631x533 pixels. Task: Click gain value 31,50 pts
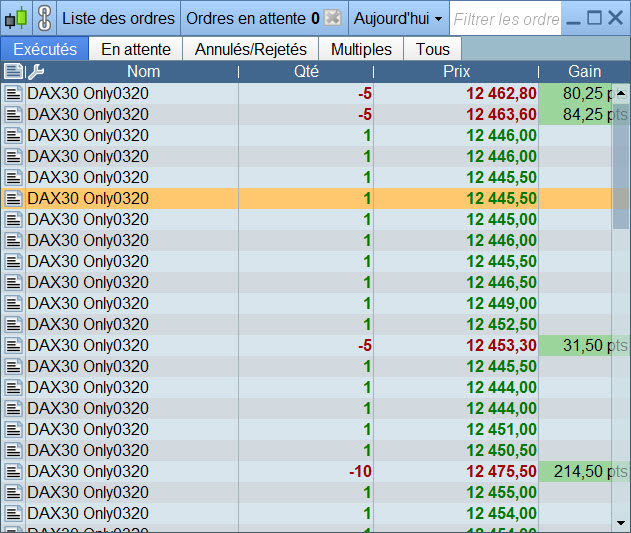[x=595, y=345]
